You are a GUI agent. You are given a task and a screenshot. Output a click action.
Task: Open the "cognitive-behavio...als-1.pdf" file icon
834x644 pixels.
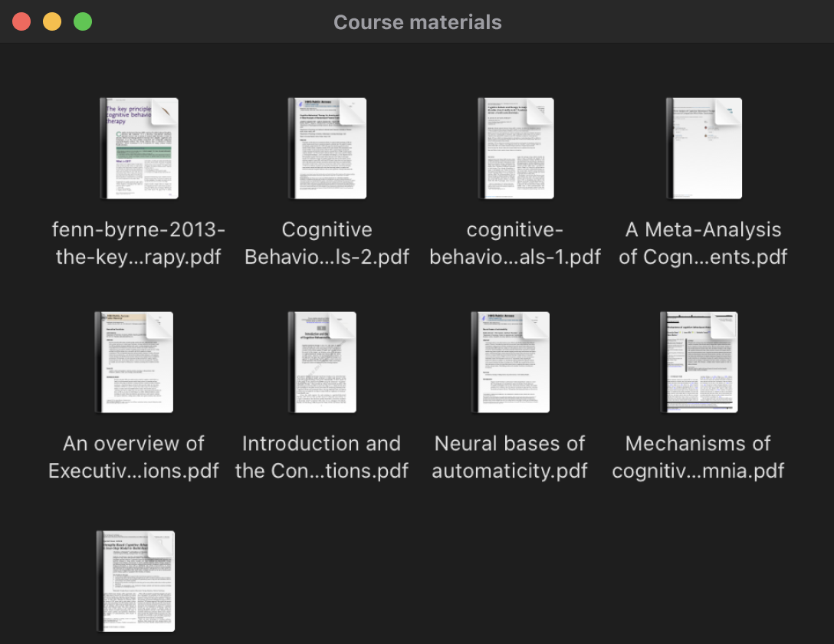tap(514, 148)
